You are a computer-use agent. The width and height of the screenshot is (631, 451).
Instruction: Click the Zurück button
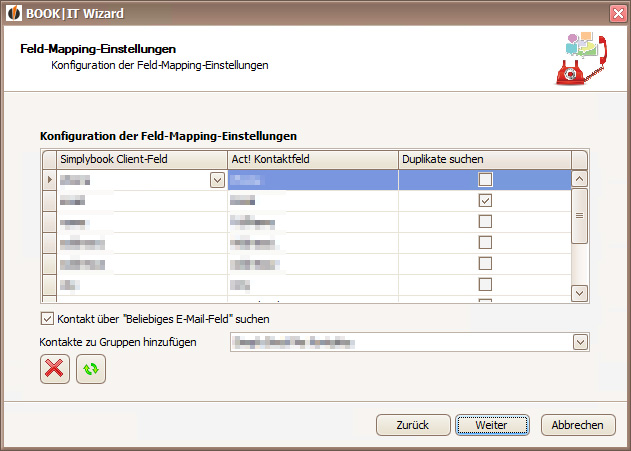click(413, 425)
